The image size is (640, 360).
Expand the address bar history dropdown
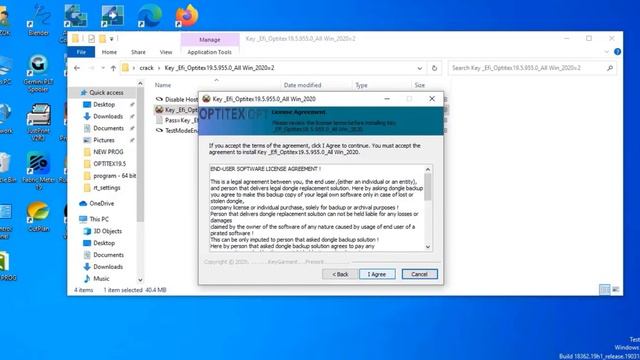420,68
